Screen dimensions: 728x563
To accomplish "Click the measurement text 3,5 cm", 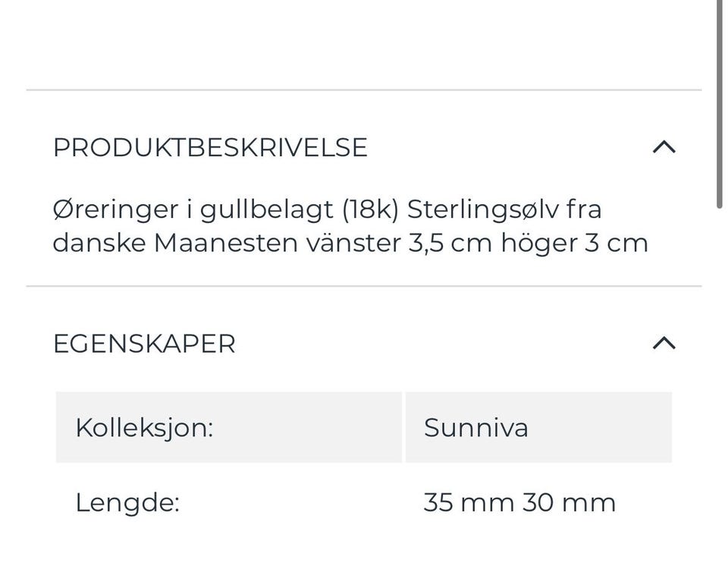I will click(x=450, y=243).
